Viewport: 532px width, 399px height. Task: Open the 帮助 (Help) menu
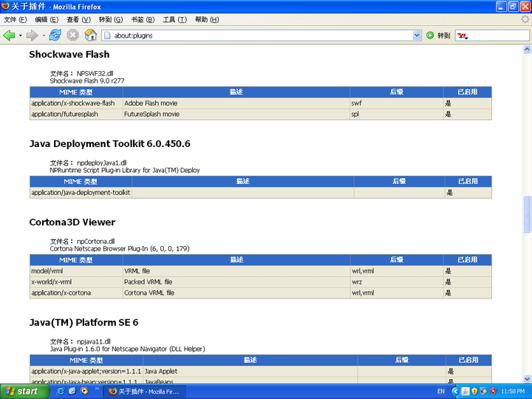click(x=207, y=19)
